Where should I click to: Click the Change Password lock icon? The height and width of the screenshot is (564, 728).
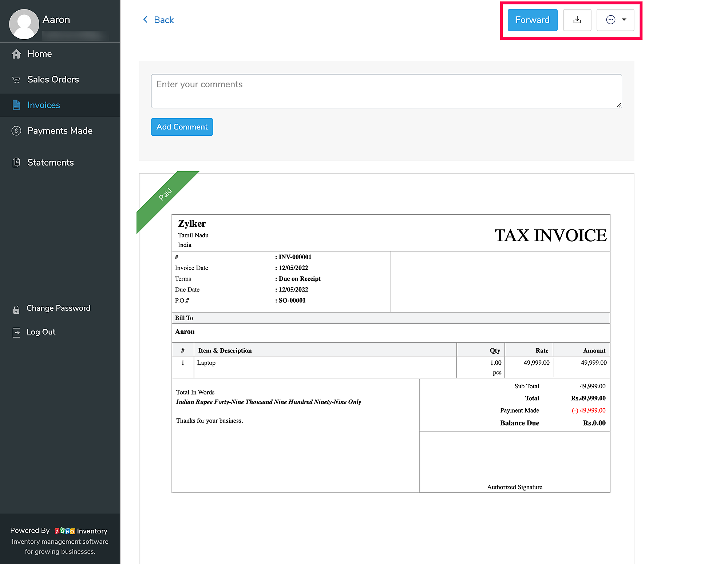(x=16, y=309)
